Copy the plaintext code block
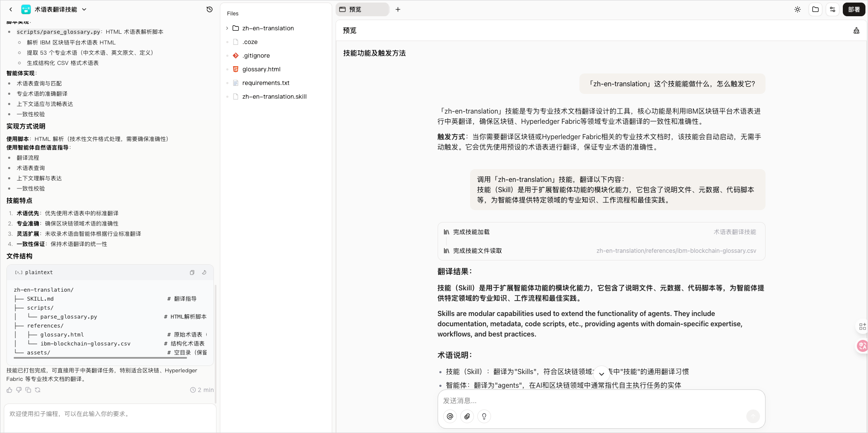Screen dimensions: 868x433 pyautogui.click(x=192, y=272)
